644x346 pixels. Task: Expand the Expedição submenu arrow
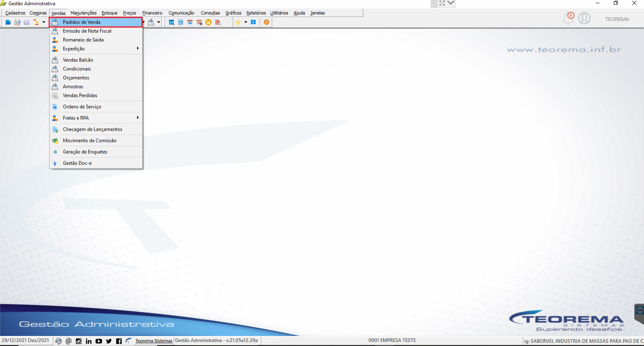(138, 48)
